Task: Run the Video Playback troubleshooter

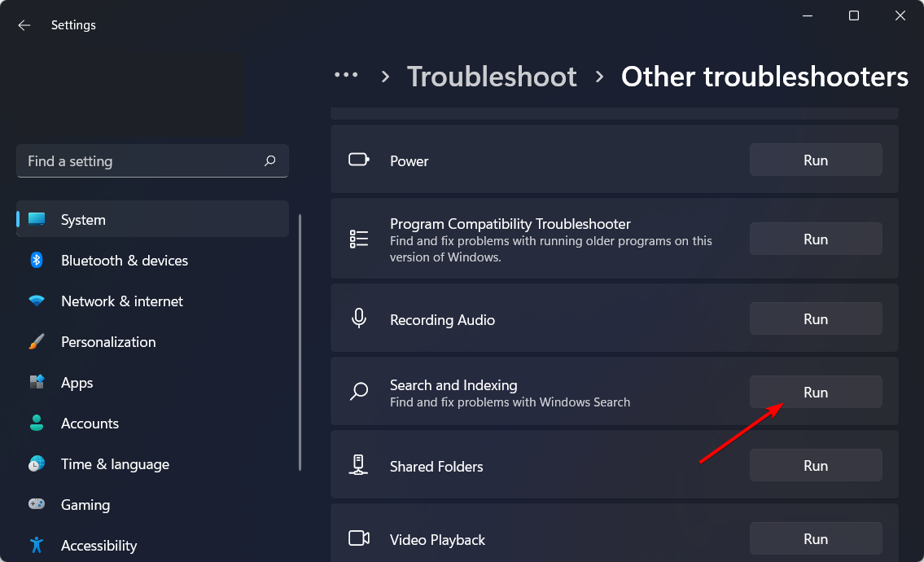Action: (x=816, y=538)
